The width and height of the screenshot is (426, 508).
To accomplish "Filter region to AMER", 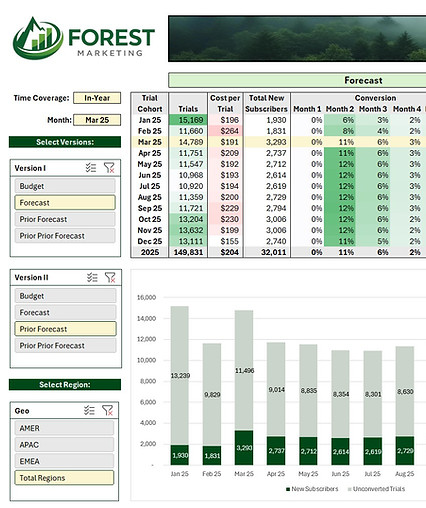I will [64, 428].
